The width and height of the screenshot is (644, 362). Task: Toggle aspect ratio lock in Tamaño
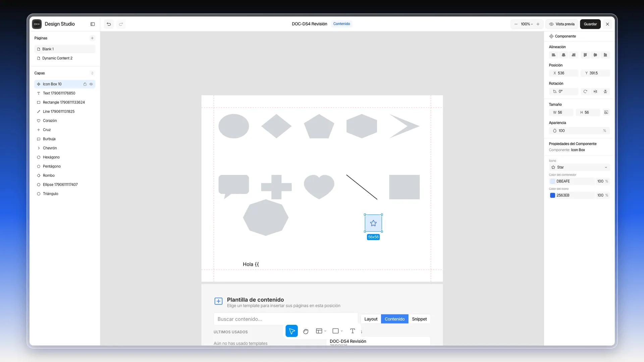[606, 112]
